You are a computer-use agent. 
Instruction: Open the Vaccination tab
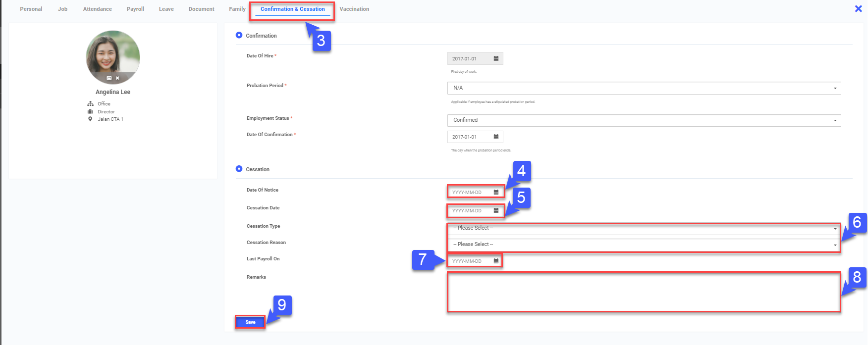coord(354,9)
